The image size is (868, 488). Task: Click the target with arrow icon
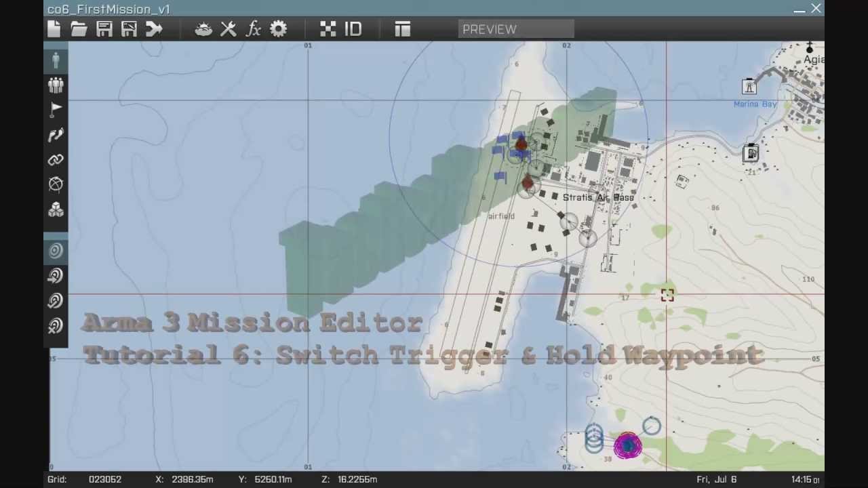(56, 276)
